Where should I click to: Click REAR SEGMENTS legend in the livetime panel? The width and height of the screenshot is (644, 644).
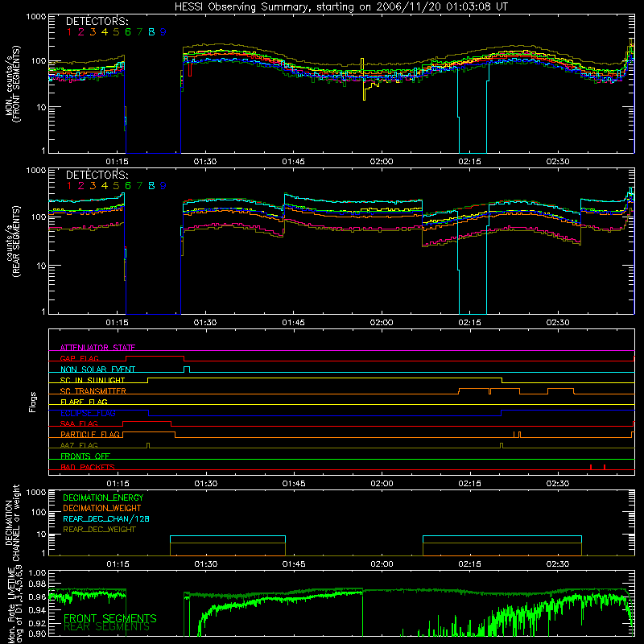[x=107, y=627]
